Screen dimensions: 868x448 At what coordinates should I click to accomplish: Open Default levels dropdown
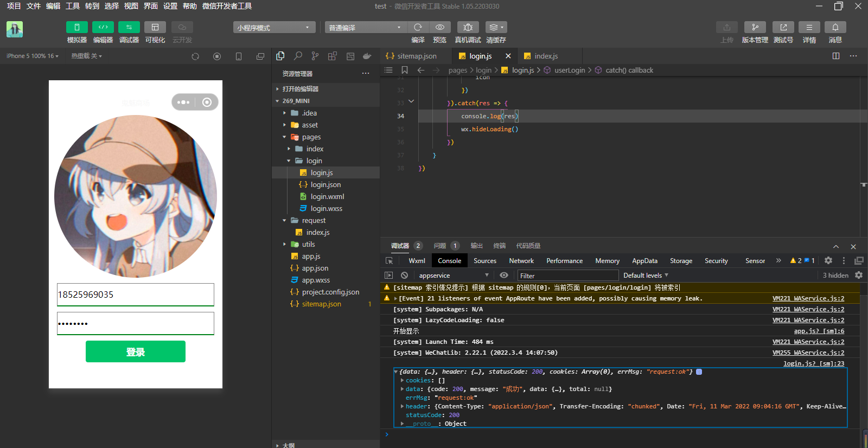[x=646, y=276]
